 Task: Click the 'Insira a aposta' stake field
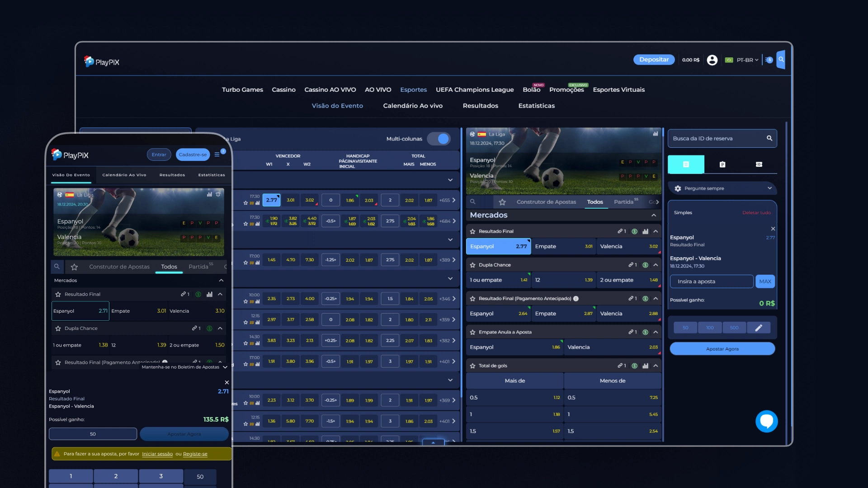[x=712, y=282]
